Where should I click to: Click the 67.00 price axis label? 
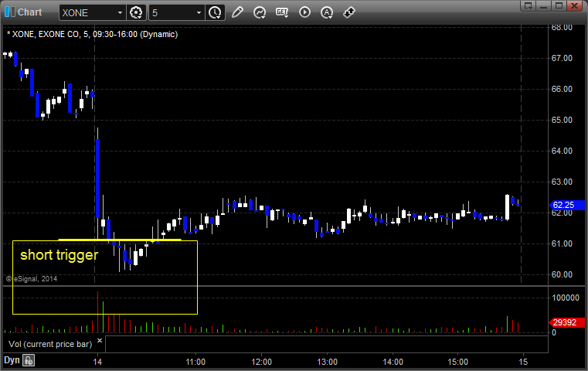click(x=562, y=58)
